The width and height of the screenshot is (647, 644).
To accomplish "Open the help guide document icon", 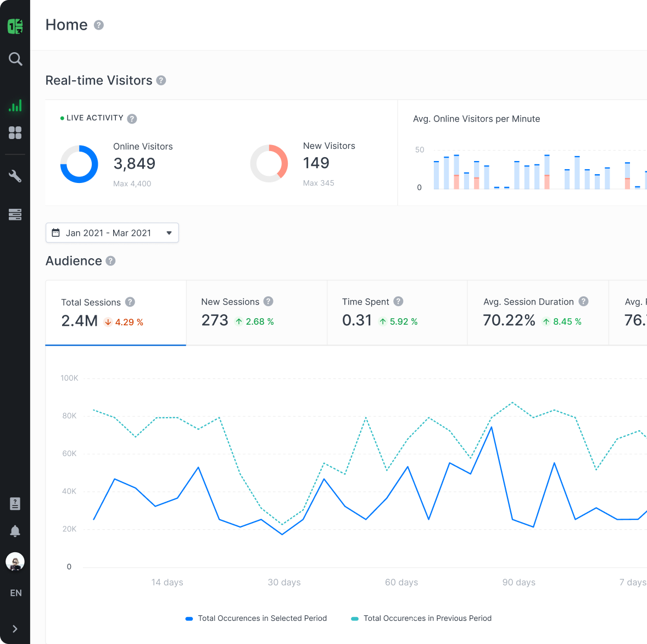I will [x=15, y=504].
